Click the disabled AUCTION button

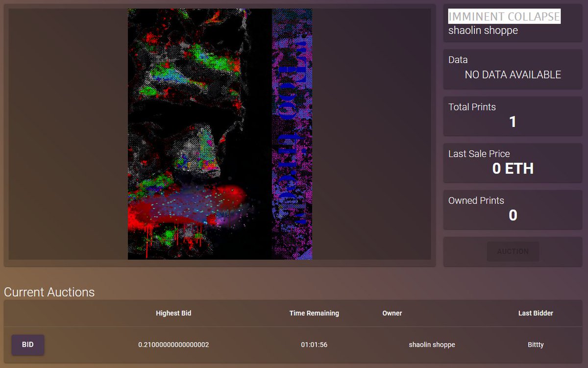click(513, 251)
